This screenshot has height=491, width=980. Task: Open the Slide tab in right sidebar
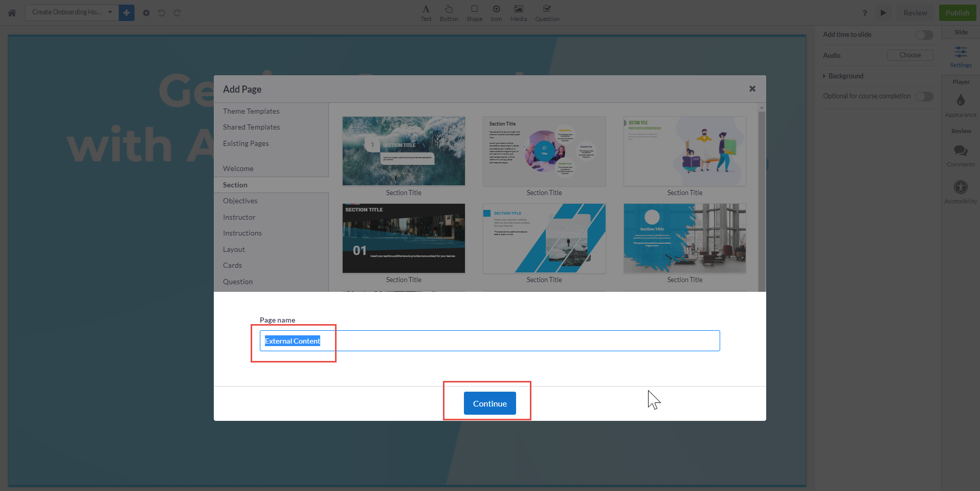coord(961,32)
